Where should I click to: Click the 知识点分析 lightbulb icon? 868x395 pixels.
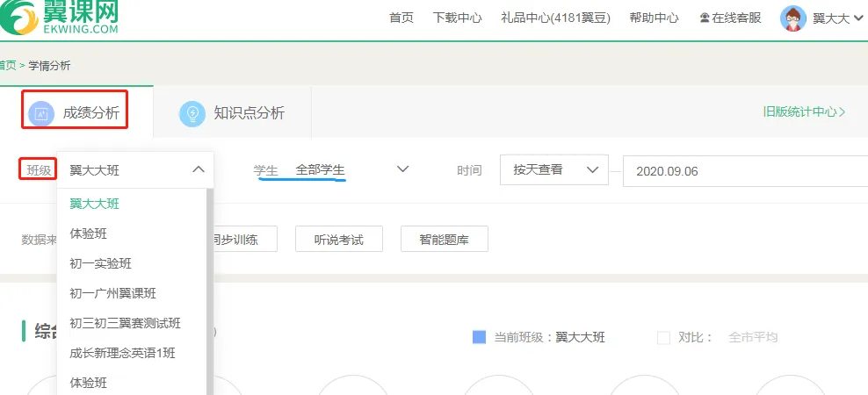(x=192, y=113)
